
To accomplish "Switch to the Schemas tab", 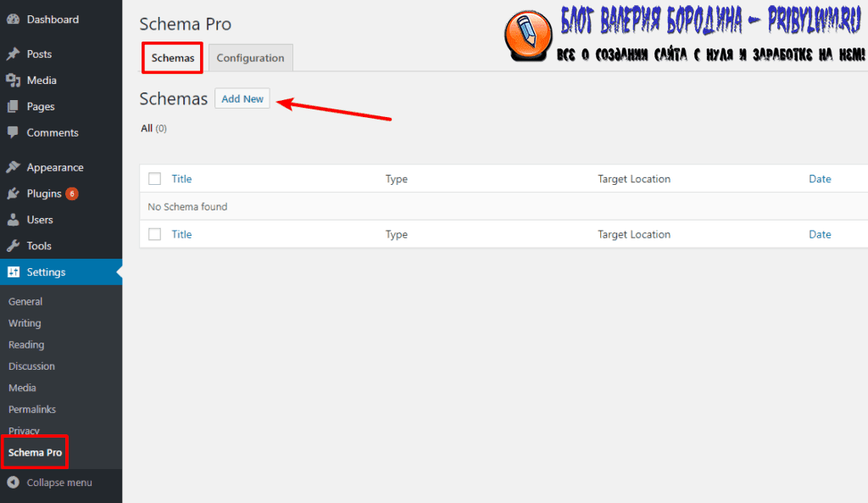I will click(x=173, y=58).
